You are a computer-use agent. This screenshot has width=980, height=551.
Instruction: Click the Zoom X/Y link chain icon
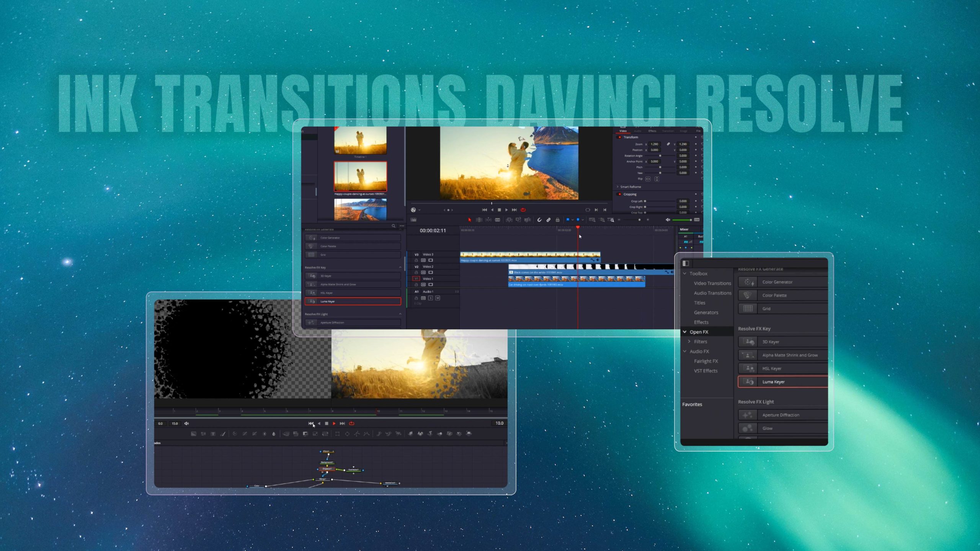click(x=668, y=144)
